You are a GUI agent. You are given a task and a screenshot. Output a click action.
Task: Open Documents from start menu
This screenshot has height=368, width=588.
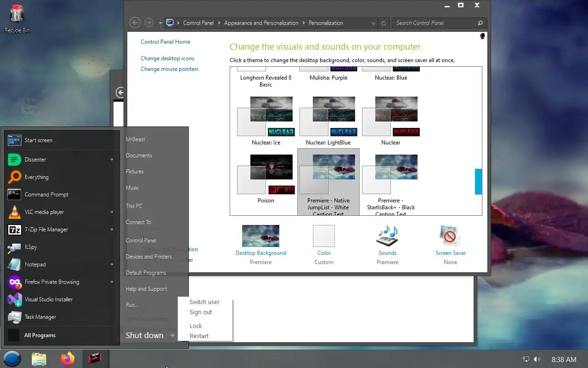click(139, 155)
